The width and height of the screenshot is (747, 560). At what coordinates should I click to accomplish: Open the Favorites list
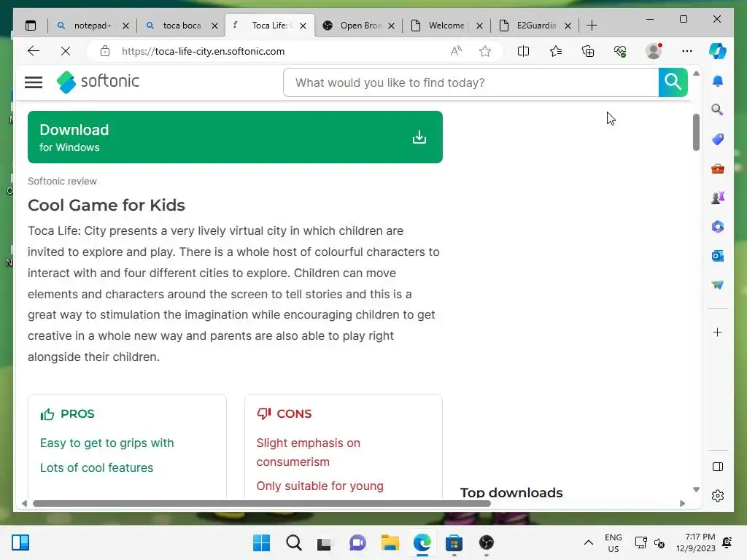tap(555, 51)
